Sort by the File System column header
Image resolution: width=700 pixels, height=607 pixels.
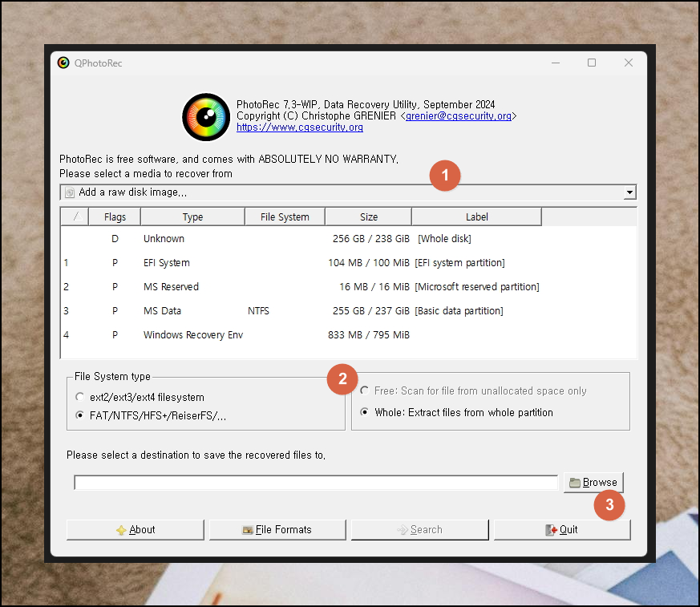pyautogui.click(x=285, y=217)
